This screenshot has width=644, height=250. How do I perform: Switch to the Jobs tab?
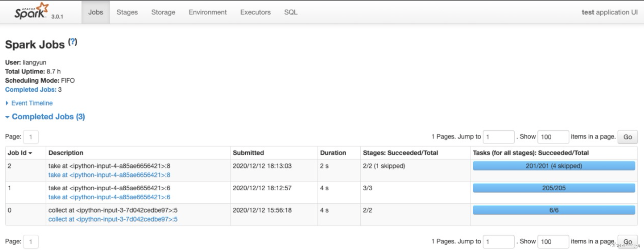(x=96, y=12)
